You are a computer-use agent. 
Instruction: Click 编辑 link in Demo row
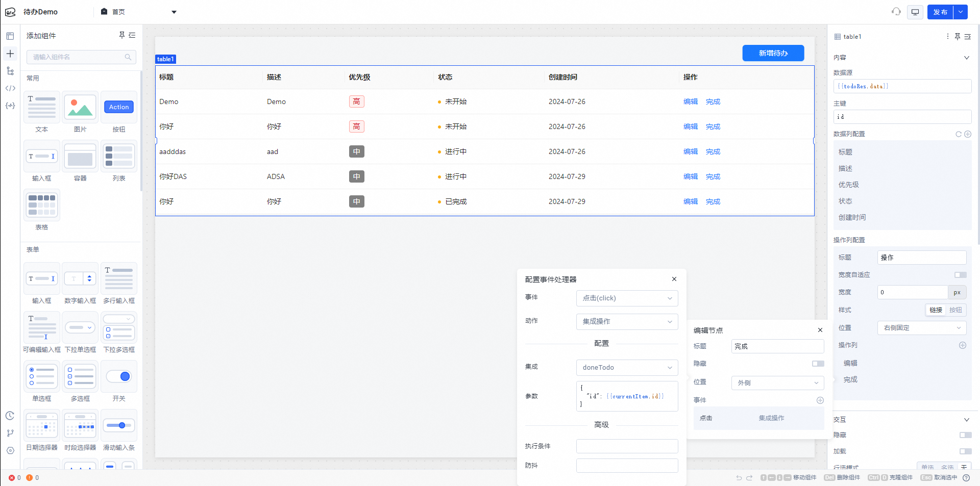(x=691, y=101)
